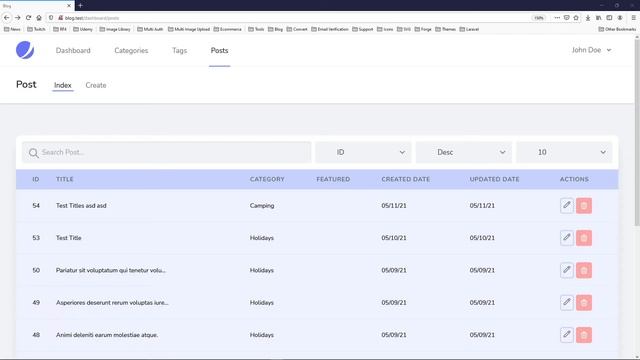Click the FEATURED column header
The height and width of the screenshot is (360, 640).
(333, 179)
